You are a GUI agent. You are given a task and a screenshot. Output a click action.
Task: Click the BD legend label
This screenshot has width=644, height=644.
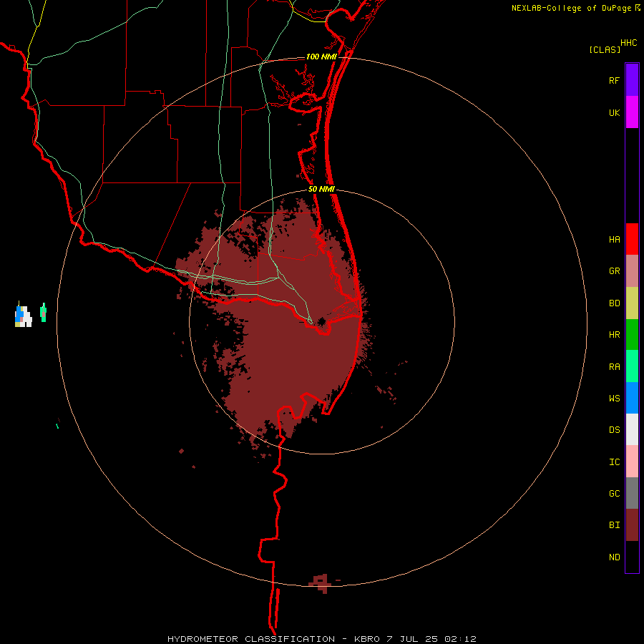click(x=614, y=303)
